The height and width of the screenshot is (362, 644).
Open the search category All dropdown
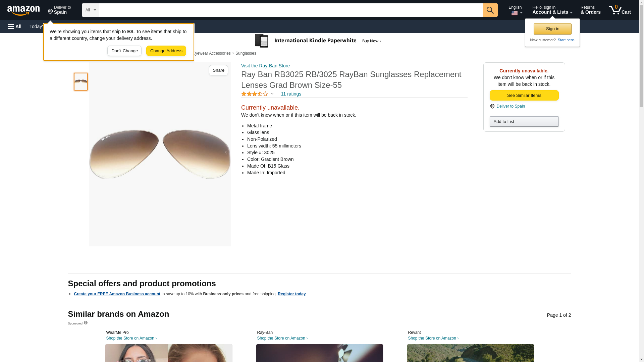[91, 10]
